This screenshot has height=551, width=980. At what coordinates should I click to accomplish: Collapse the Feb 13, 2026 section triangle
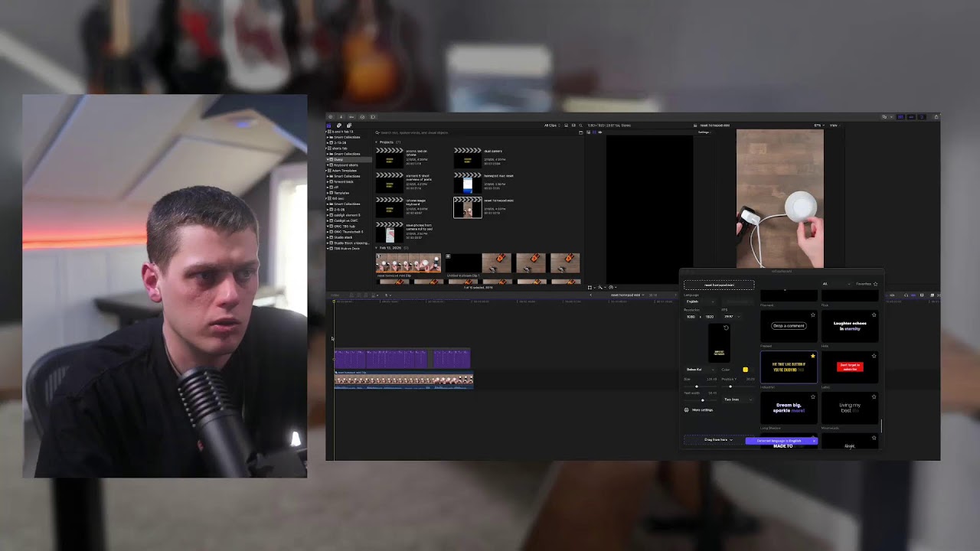[x=376, y=248]
